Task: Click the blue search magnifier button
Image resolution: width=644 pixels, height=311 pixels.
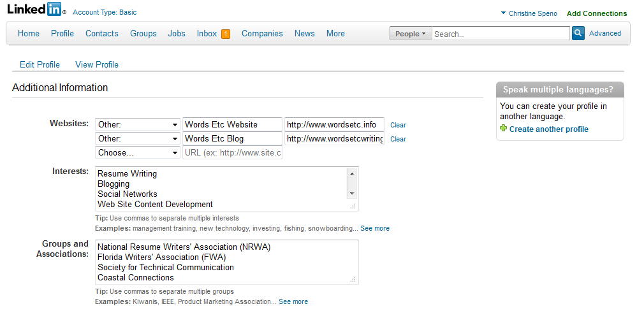Action: 578,34
